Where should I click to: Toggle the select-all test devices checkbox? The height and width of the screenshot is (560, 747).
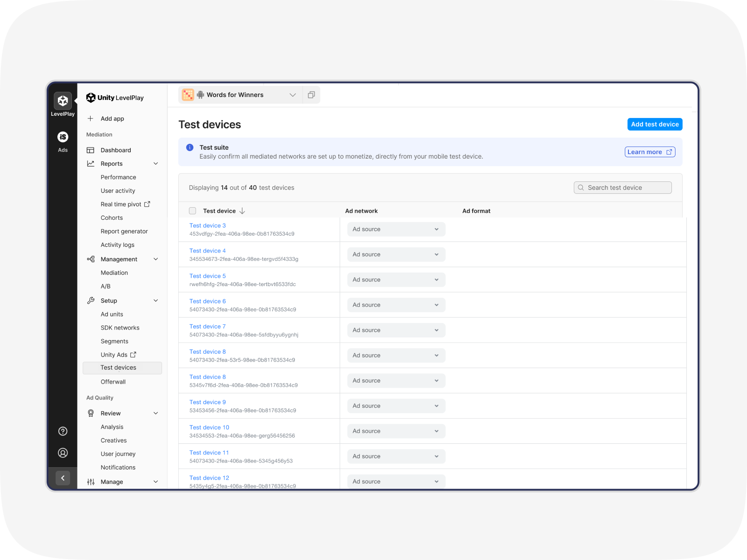192,211
